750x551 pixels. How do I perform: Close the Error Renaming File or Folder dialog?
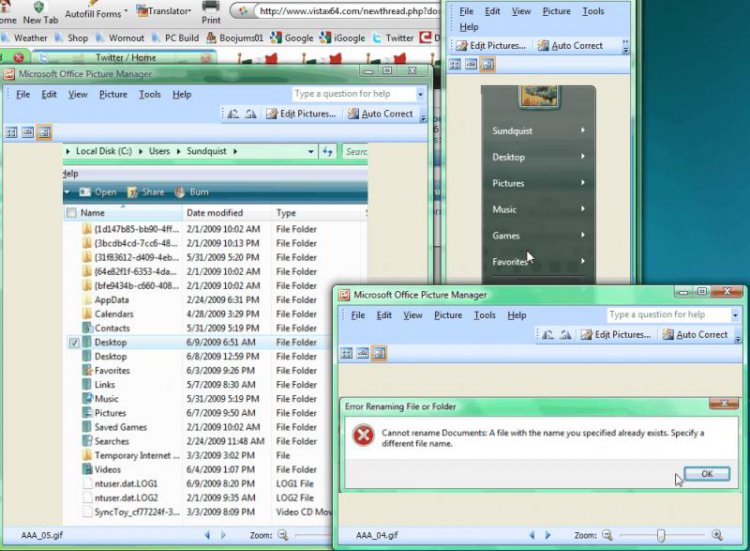(724, 403)
